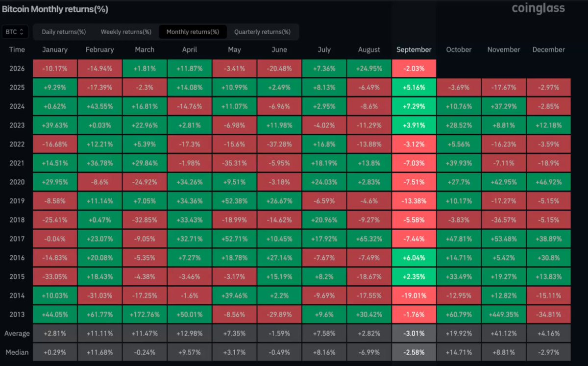Select the Monthly returns(%) tab
This screenshot has height=366, width=588.
(193, 32)
